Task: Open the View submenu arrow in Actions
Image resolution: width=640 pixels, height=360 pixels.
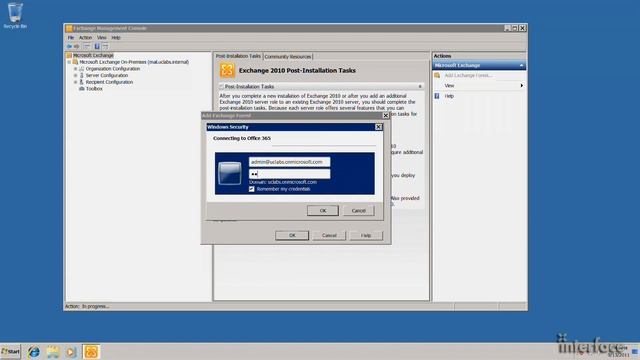Action: tap(522, 86)
